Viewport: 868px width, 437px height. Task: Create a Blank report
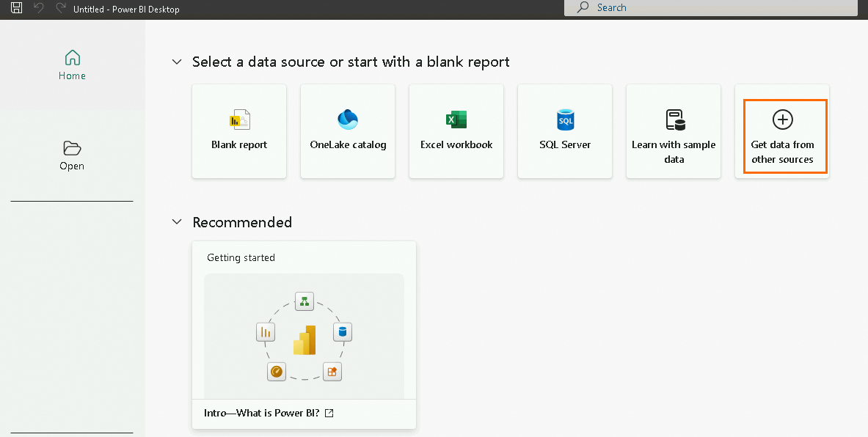point(239,131)
